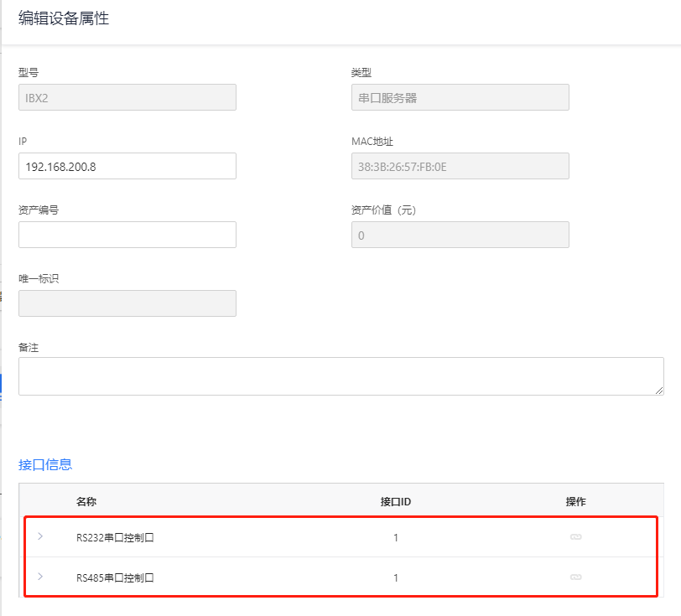The height and width of the screenshot is (616, 681).
Task: Click the IP address input field
Action: (127, 166)
